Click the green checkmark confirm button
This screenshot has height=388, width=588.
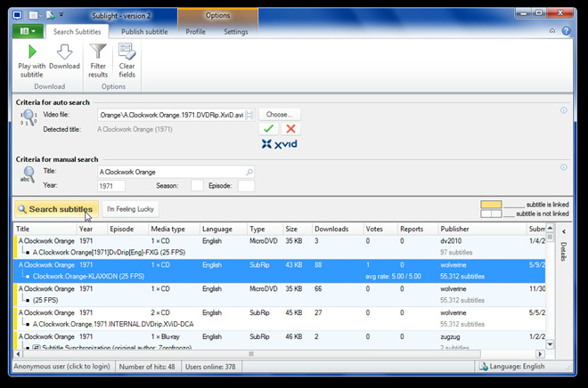[x=268, y=129]
